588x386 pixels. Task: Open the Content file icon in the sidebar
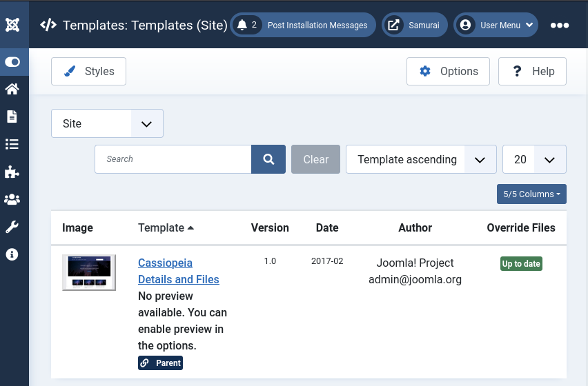coord(12,116)
